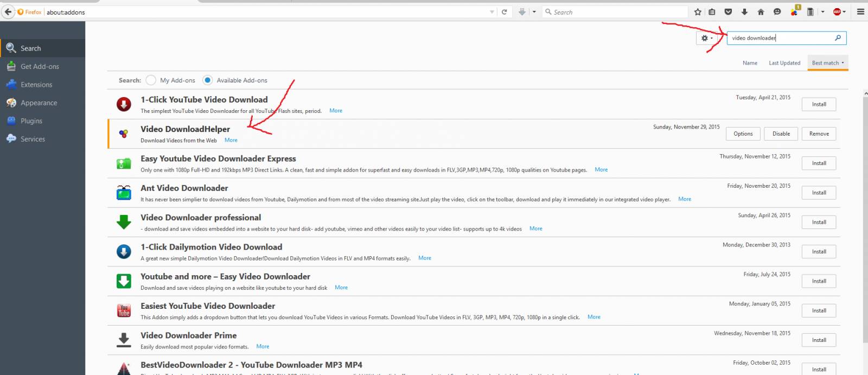The width and height of the screenshot is (868, 375).
Task: Click the Easy Video Downloader green box icon
Action: [x=124, y=281]
